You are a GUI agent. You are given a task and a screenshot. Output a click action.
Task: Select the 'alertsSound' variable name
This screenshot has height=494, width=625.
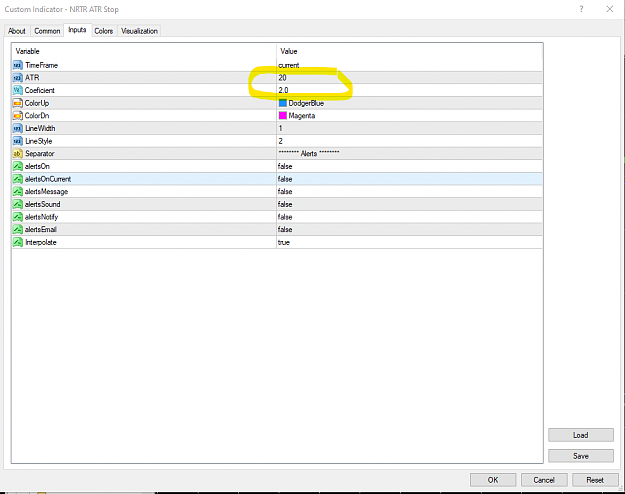(42, 204)
